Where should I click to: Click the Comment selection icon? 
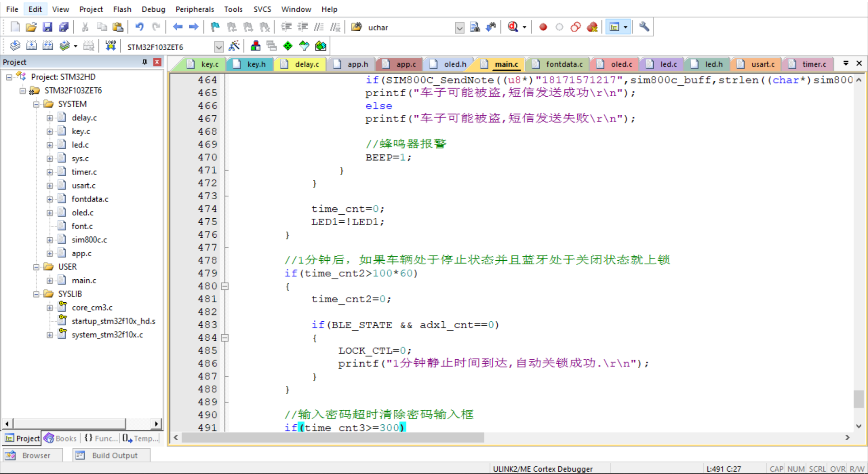click(319, 27)
